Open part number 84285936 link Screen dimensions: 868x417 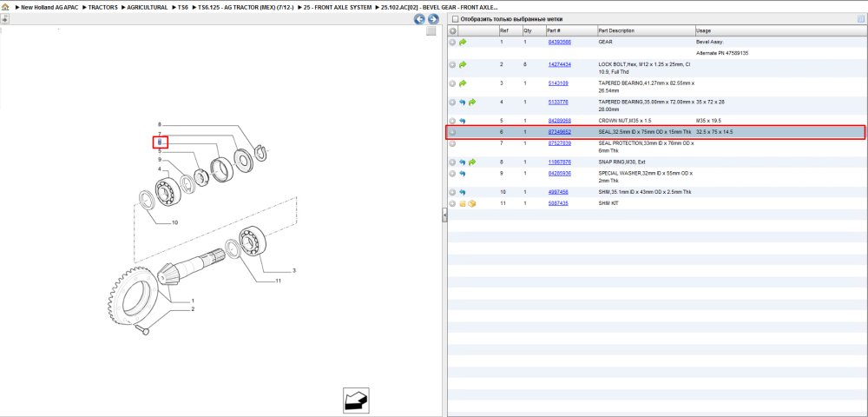[x=559, y=174]
